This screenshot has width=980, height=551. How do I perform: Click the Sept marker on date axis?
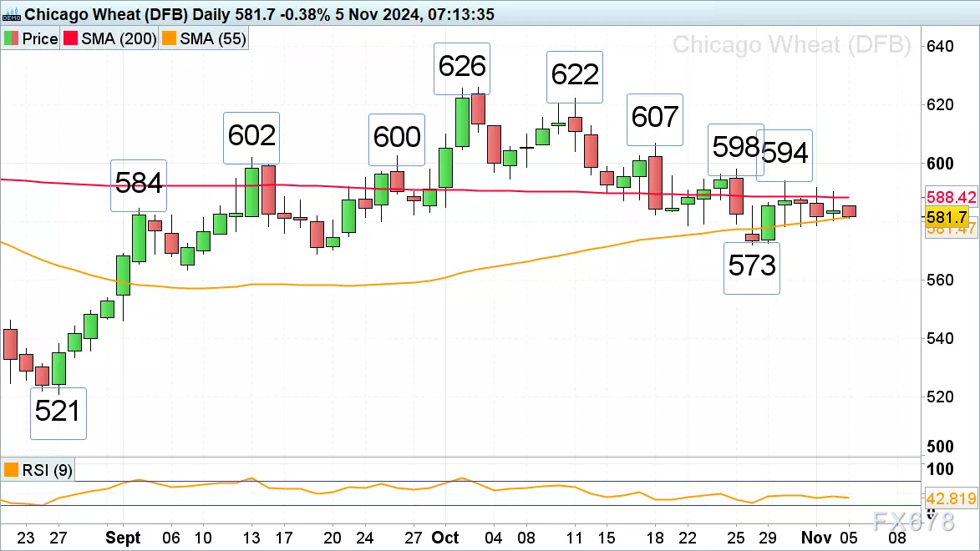pyautogui.click(x=123, y=538)
